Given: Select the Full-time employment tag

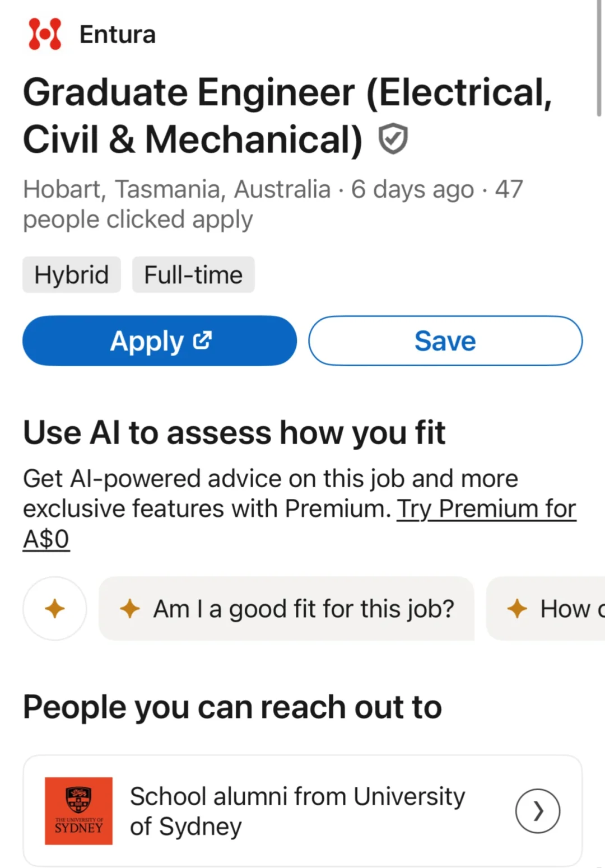Looking at the screenshot, I should tap(193, 275).
